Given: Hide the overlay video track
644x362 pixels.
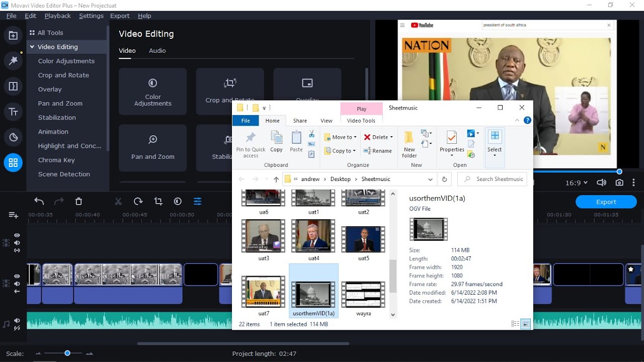Looking at the screenshot, I should [x=17, y=235].
